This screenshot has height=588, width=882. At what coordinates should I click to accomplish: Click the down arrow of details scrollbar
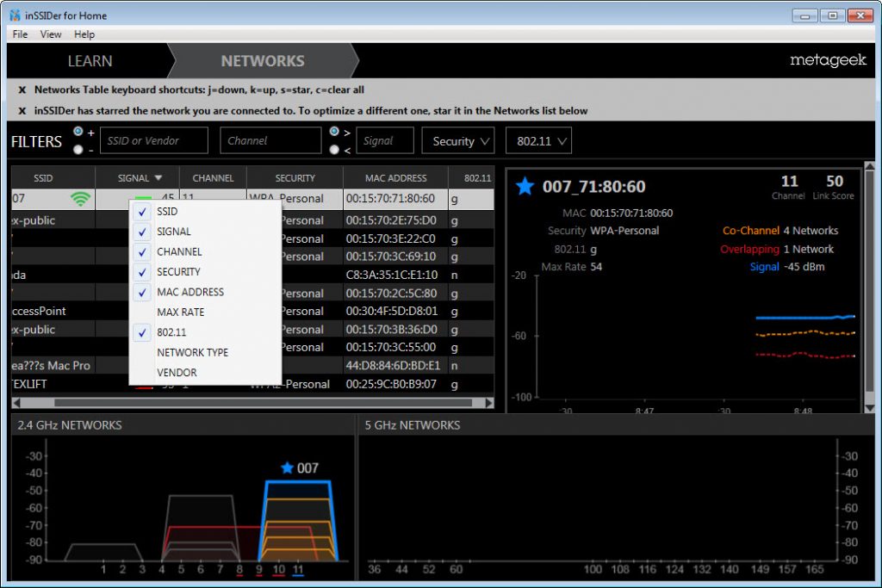click(x=870, y=408)
